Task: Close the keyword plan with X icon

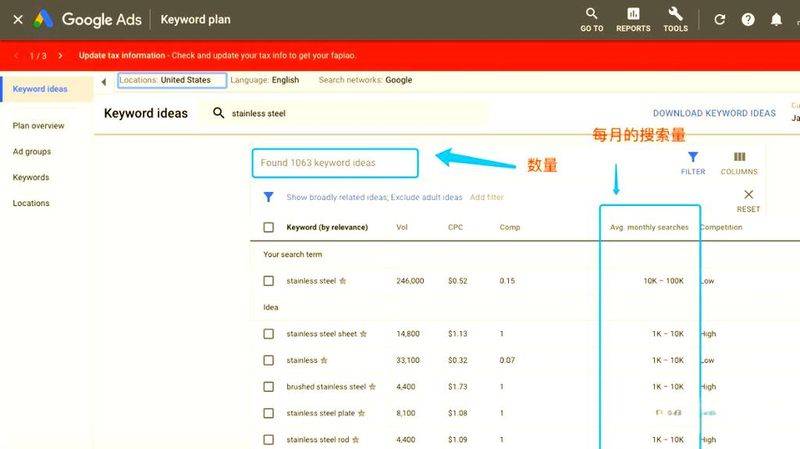Action: pos(18,19)
